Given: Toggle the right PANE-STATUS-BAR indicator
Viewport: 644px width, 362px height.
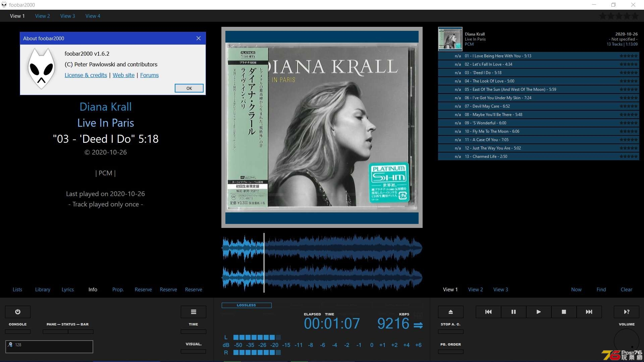Looking at the screenshot, I should click(81, 331).
